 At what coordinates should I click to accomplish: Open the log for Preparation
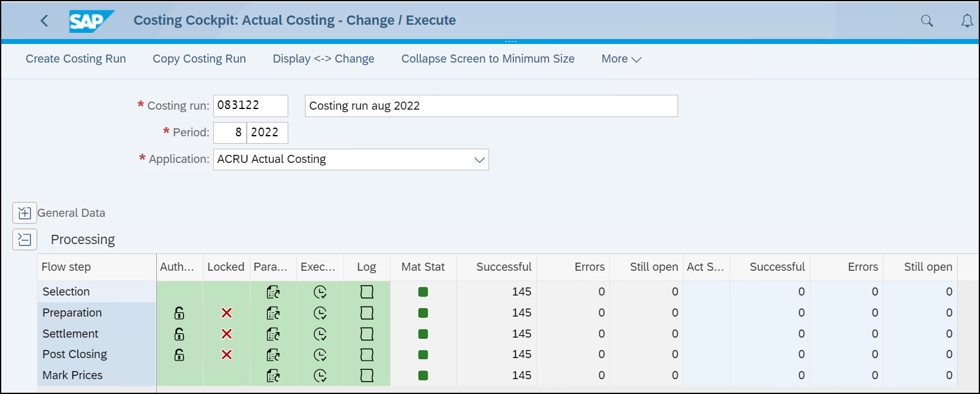pyautogui.click(x=367, y=313)
